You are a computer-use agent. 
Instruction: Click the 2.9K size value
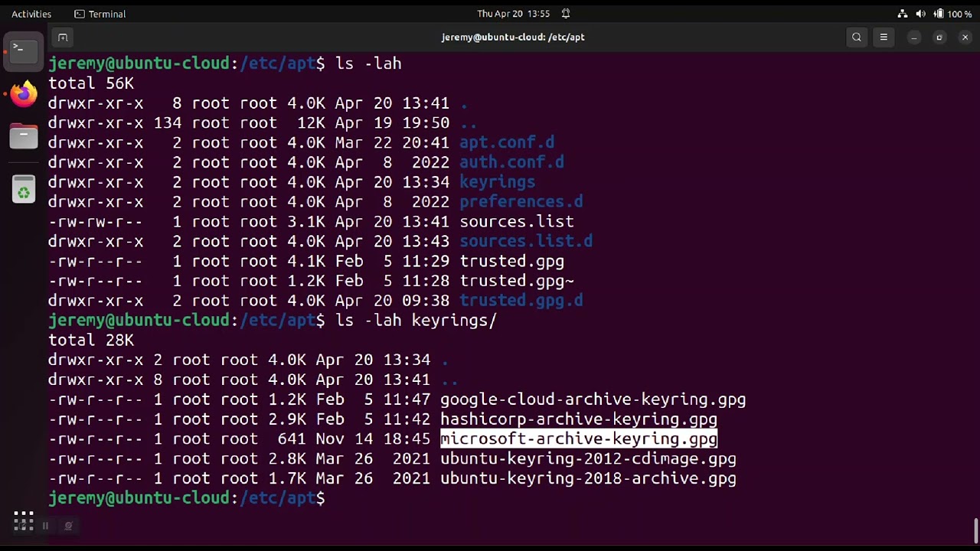click(x=287, y=419)
